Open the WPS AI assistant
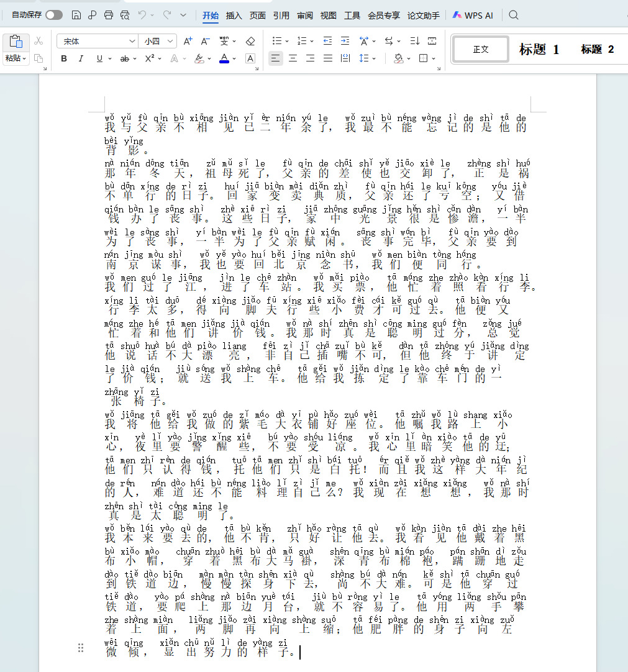 point(473,16)
